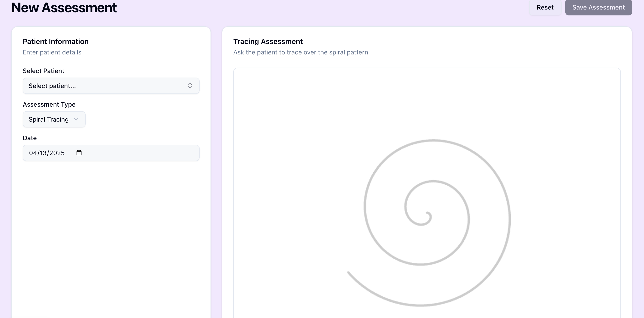Click the New Assessment page heading
644x318 pixels.
(x=64, y=7)
